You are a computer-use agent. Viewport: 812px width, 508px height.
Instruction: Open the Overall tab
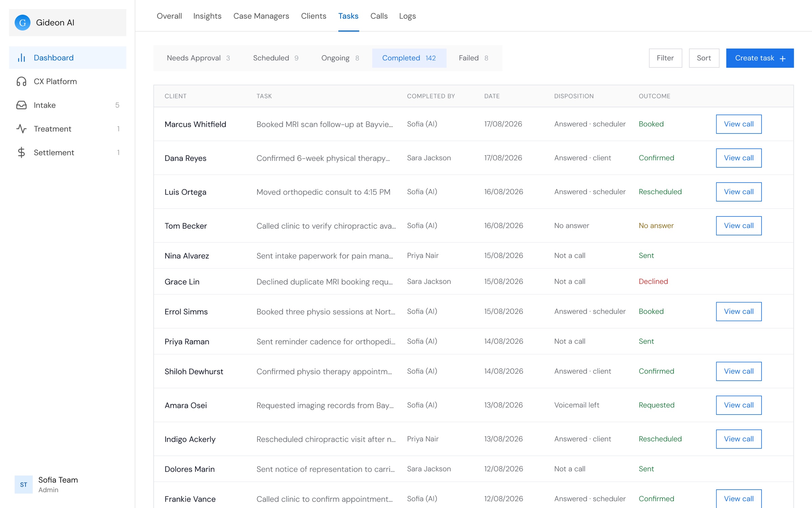pos(169,16)
